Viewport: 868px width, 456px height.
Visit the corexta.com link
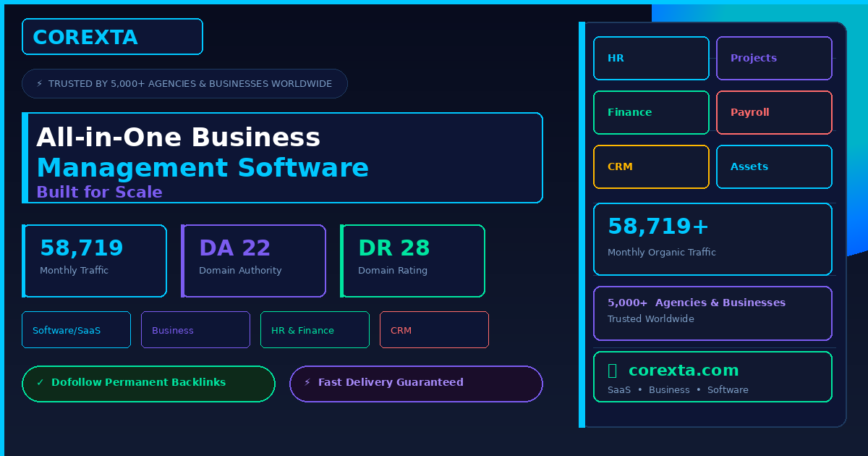(684, 371)
